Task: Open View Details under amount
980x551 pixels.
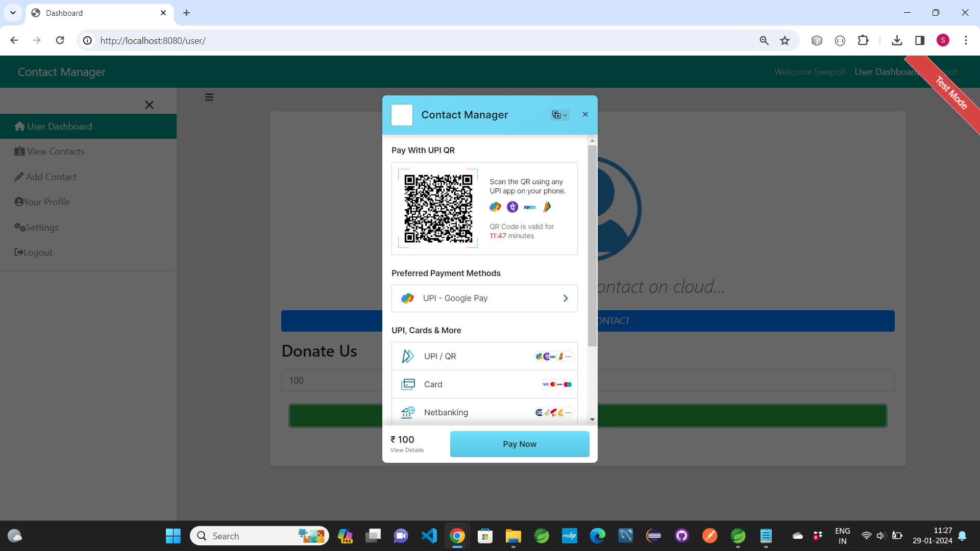Action: (x=407, y=450)
